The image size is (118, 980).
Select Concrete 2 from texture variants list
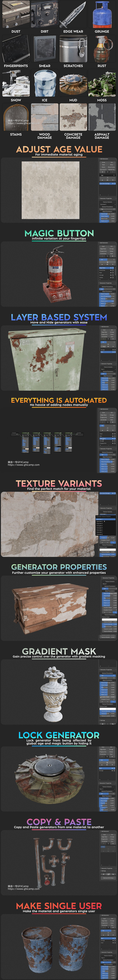[106, 522]
